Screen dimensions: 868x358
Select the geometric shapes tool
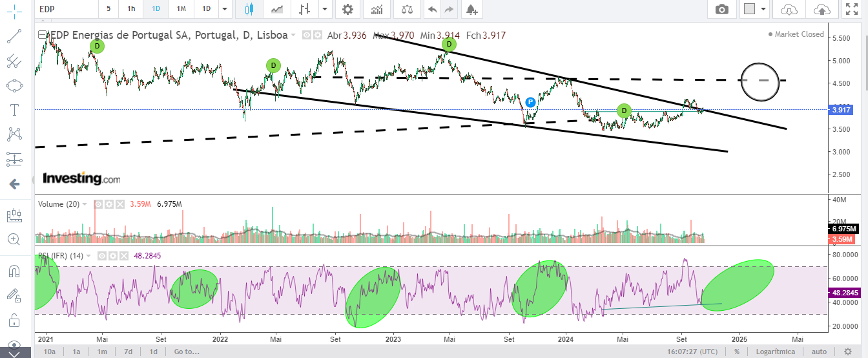tap(14, 85)
